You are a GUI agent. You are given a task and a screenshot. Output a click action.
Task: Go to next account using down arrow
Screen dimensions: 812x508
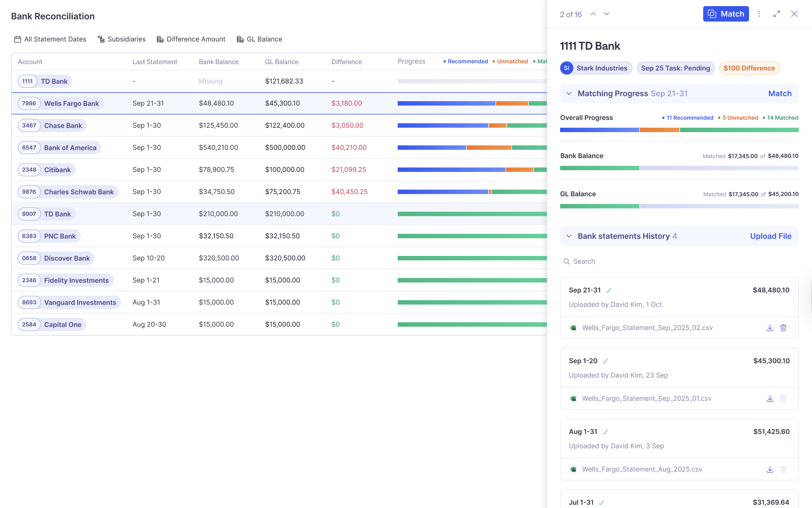606,14
